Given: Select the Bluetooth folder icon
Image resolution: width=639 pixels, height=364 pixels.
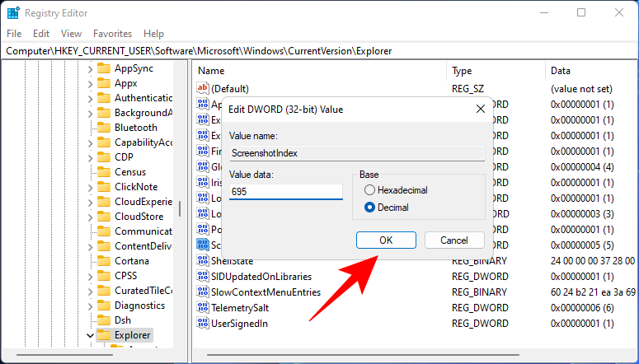Looking at the screenshot, I should pyautogui.click(x=104, y=128).
